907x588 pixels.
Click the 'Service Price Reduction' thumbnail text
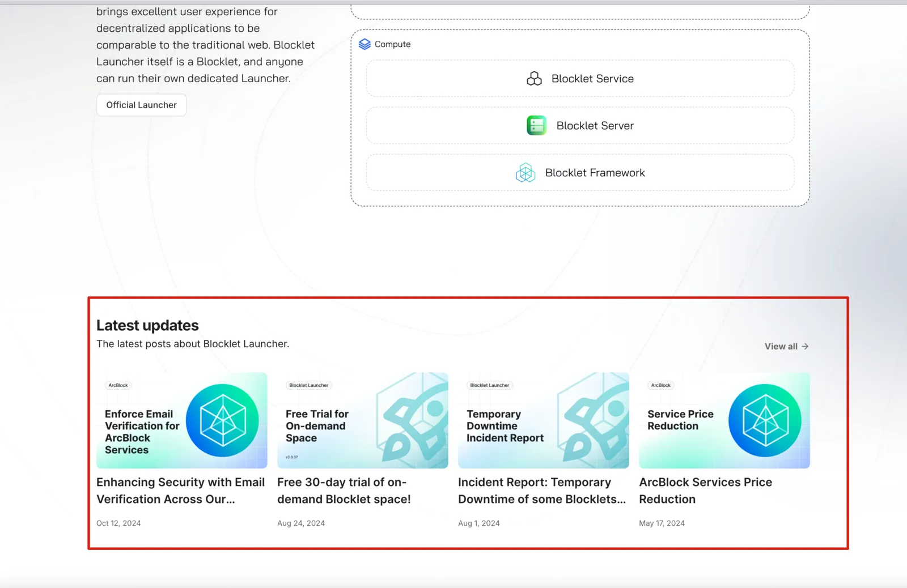coord(680,420)
